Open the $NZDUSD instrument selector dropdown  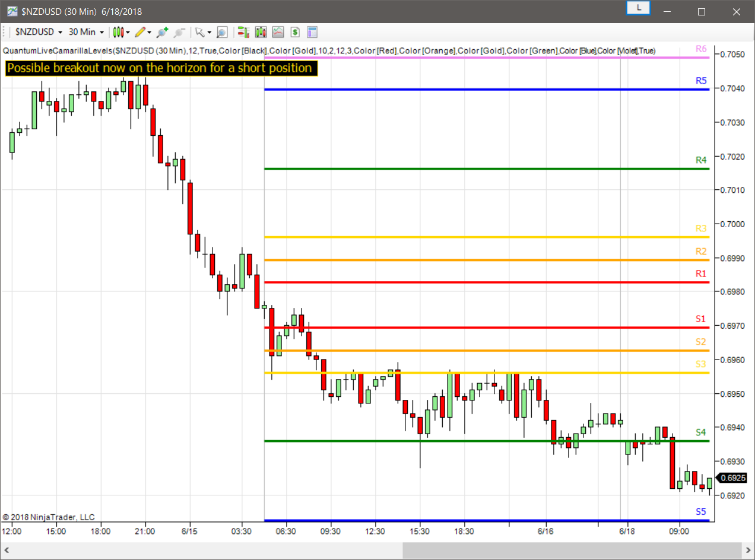point(39,32)
